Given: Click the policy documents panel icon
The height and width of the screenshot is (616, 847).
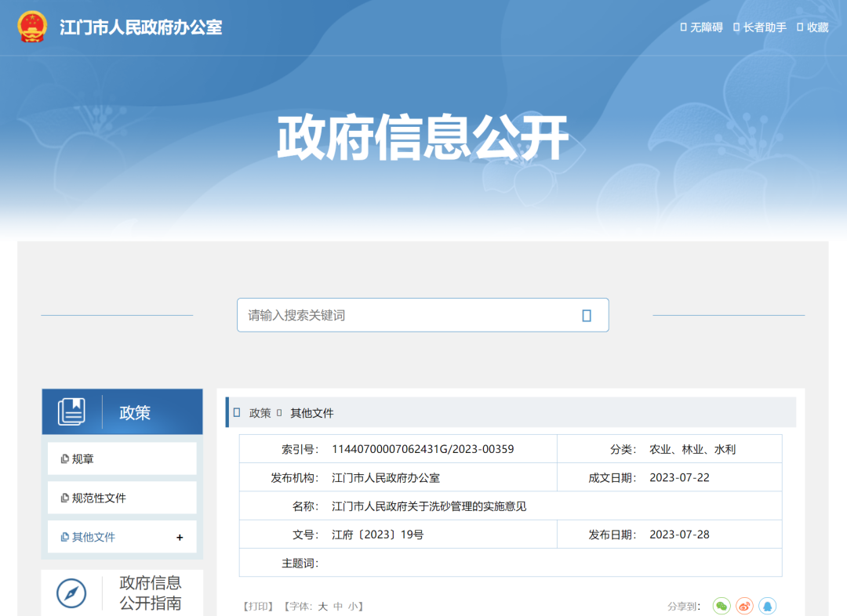Looking at the screenshot, I should [71, 412].
